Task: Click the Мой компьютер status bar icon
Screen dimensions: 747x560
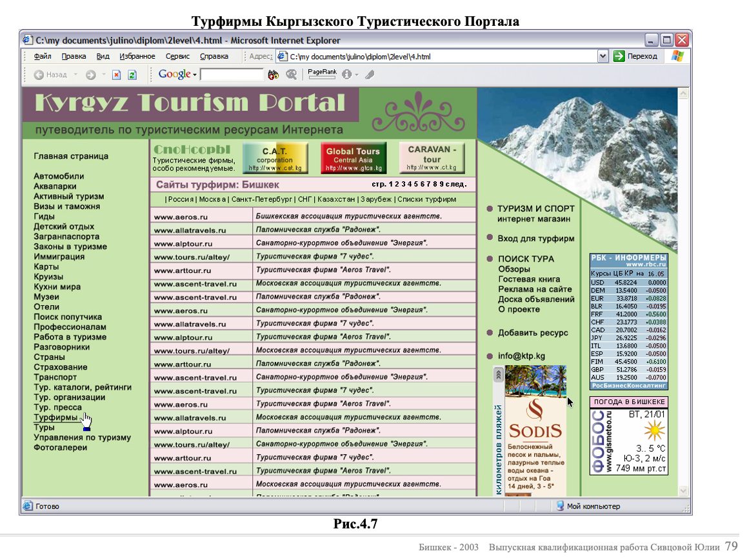Action: point(560,506)
